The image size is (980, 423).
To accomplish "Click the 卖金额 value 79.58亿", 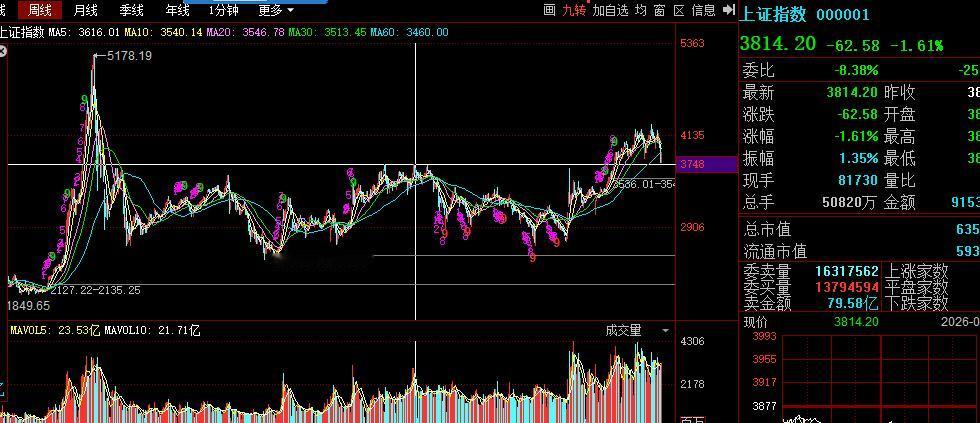I will click(854, 303).
